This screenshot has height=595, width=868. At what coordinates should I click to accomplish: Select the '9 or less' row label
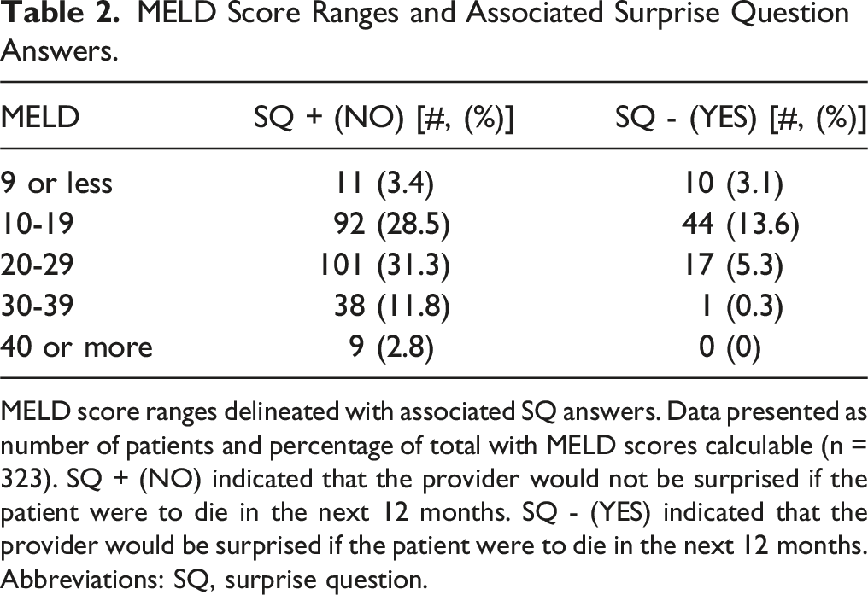pyautogui.click(x=56, y=183)
